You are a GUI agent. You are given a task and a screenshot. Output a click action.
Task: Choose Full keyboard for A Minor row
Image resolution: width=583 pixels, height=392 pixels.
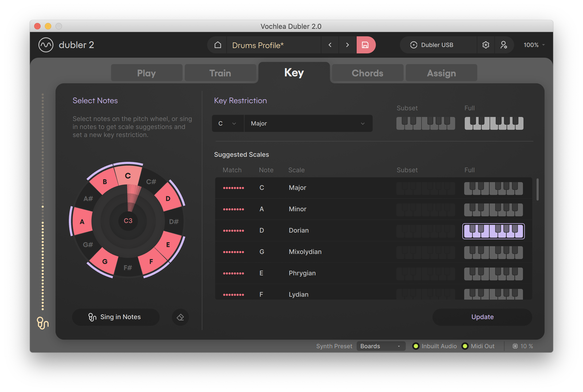coord(493,210)
